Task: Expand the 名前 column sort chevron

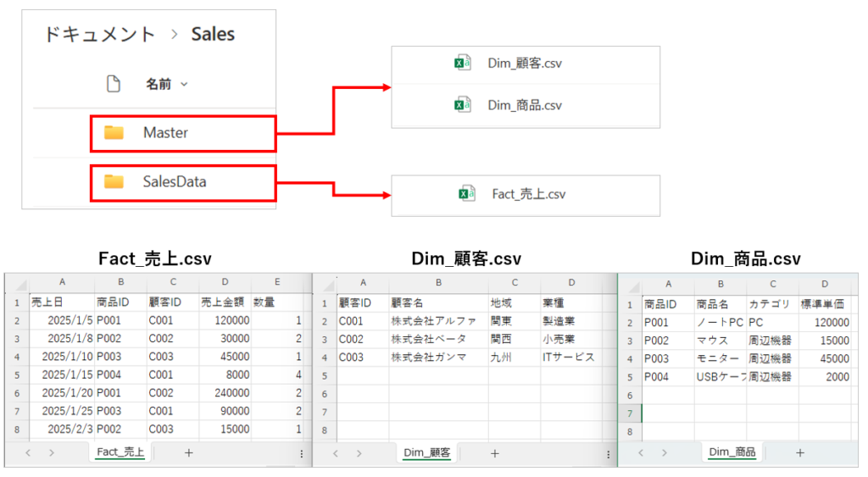Action: point(185,84)
